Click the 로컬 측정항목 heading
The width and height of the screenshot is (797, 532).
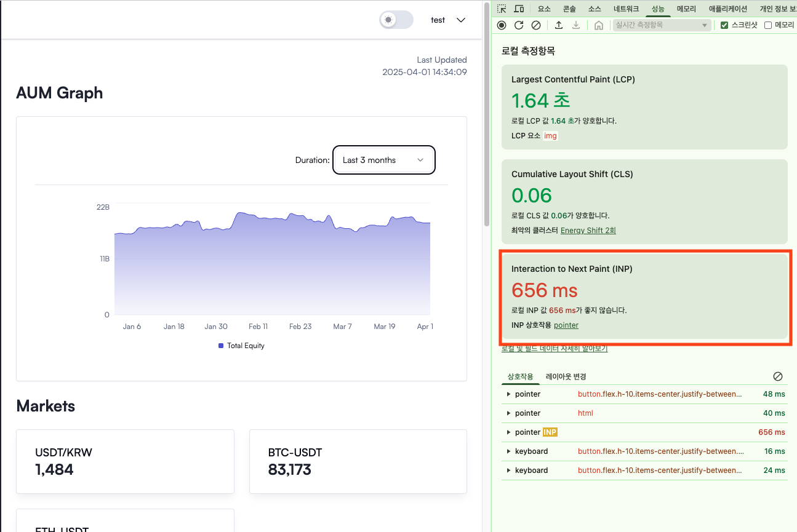[528, 51]
